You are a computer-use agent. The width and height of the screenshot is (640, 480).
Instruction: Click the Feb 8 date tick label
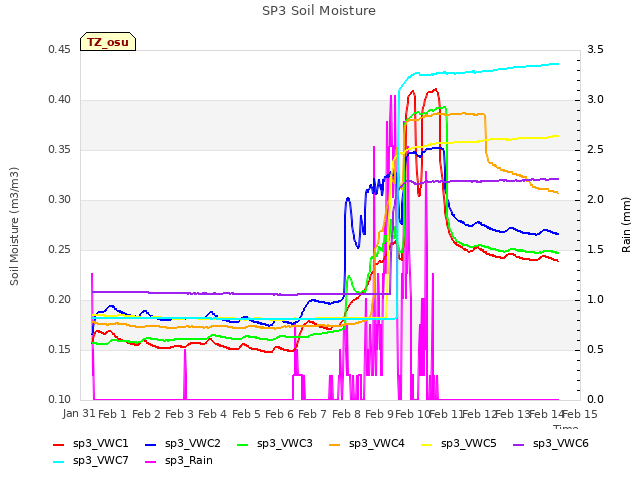(346, 414)
